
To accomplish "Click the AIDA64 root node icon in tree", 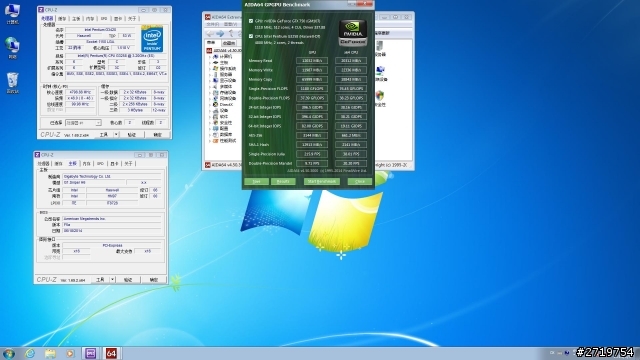I will point(209,51).
